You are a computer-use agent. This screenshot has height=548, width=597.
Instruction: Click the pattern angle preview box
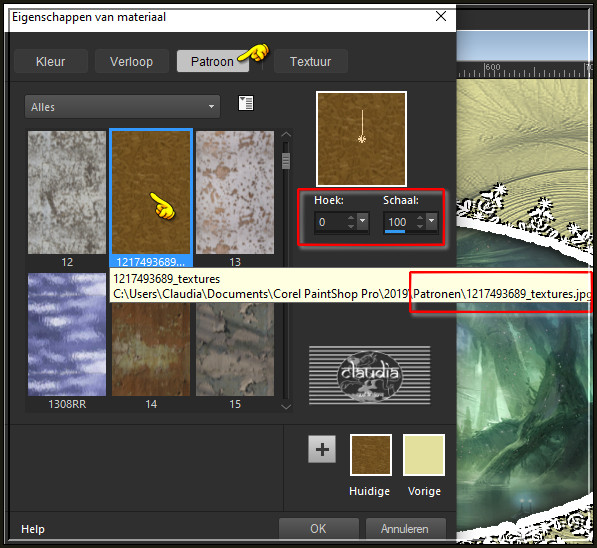click(x=361, y=139)
